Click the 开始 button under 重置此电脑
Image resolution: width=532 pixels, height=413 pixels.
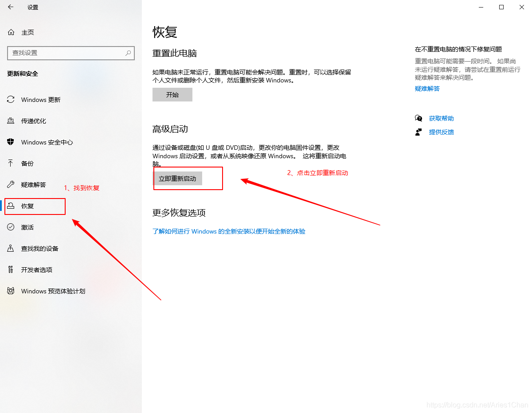pos(172,94)
